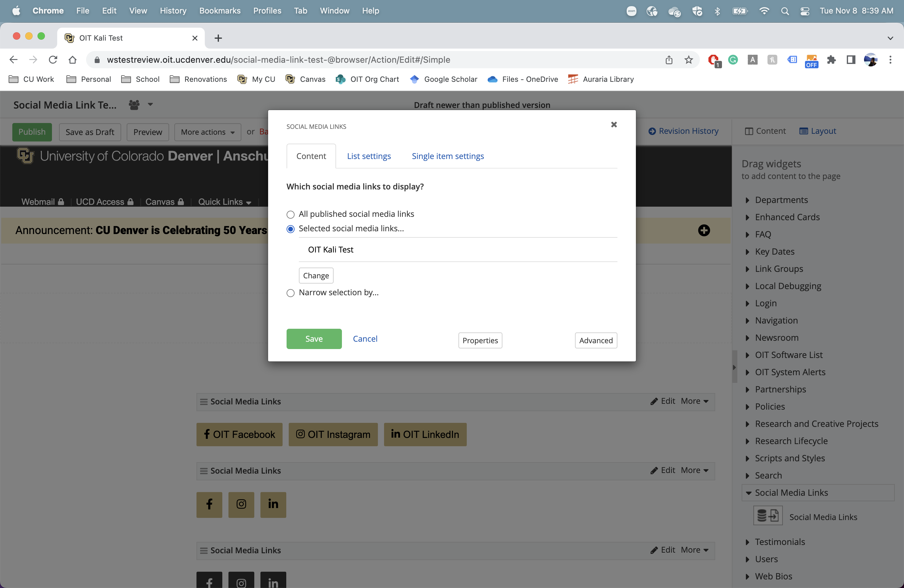Open the More actions dropdown

[206, 131]
